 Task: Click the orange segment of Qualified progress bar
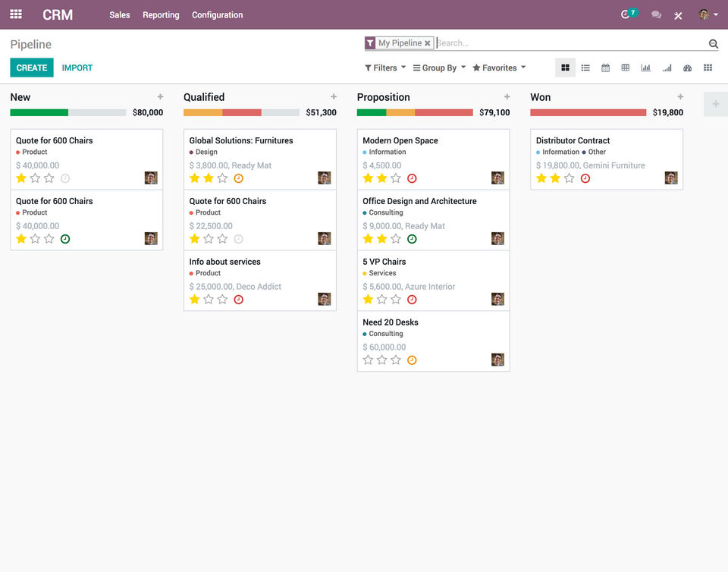[x=203, y=112]
